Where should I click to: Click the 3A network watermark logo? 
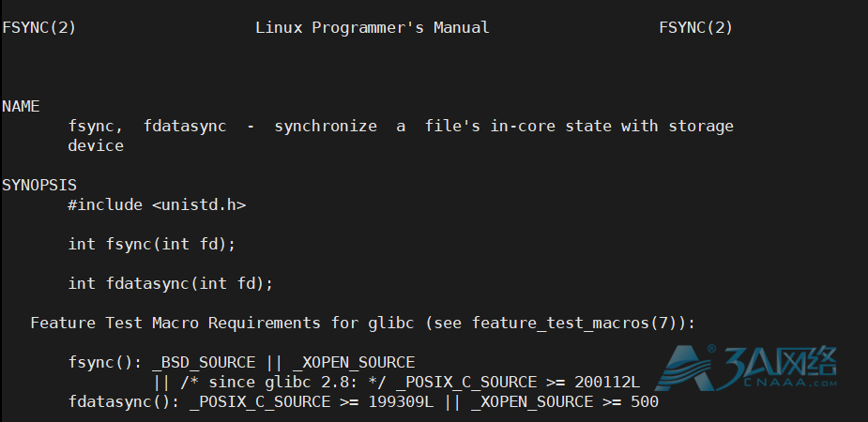pyautogui.click(x=752, y=366)
